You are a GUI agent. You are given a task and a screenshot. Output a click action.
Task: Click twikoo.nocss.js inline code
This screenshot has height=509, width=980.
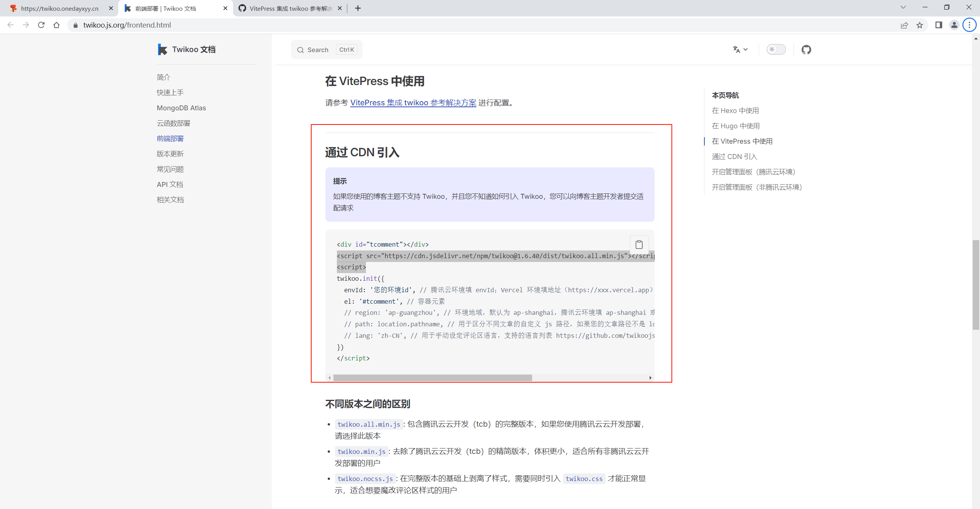click(365, 478)
